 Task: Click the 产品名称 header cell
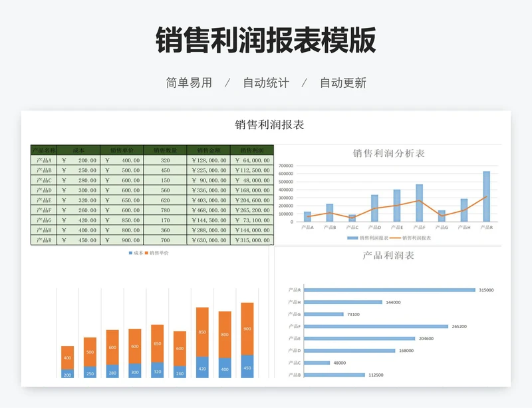(44, 150)
